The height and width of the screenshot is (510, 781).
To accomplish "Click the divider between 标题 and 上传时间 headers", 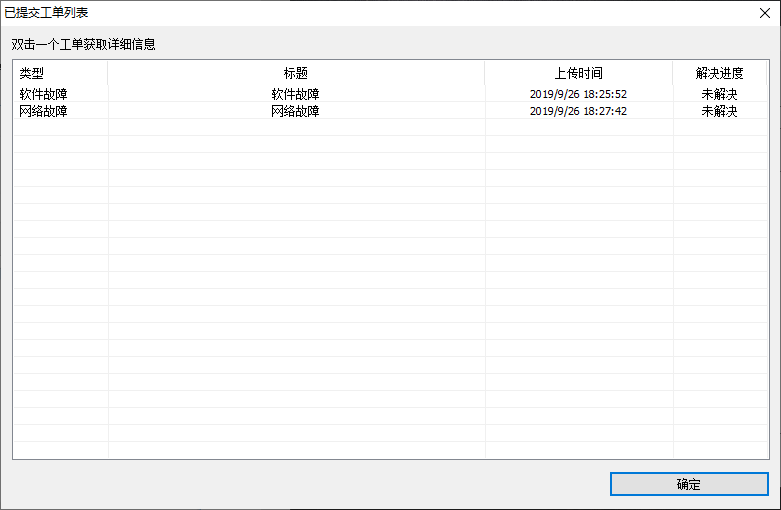I will click(485, 73).
